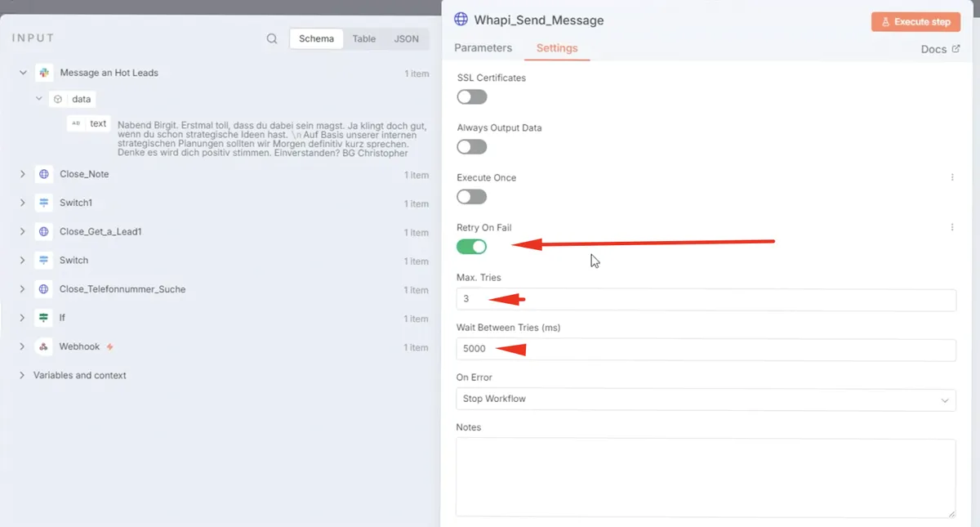Turn on Always Output Data
Viewport: 980px width, 527px height.
(x=472, y=147)
